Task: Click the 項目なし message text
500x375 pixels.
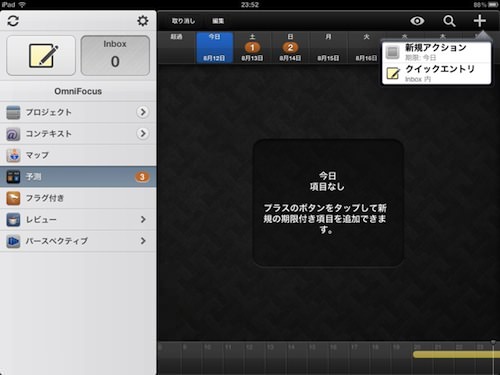Action: [327, 187]
